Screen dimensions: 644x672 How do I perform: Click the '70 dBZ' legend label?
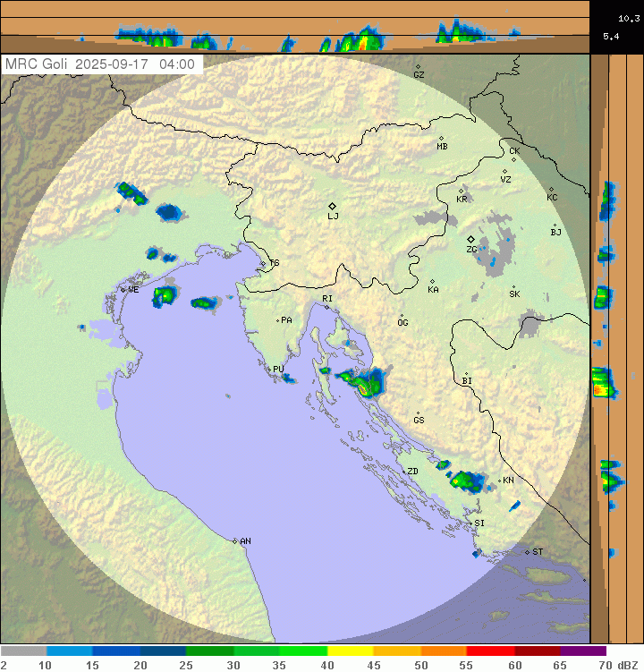pos(618,665)
